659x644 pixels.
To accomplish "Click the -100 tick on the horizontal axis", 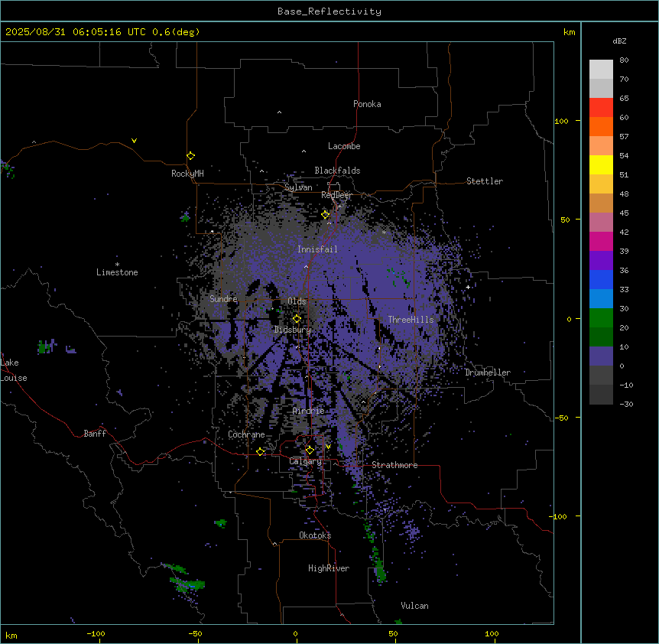I will (x=96, y=633).
